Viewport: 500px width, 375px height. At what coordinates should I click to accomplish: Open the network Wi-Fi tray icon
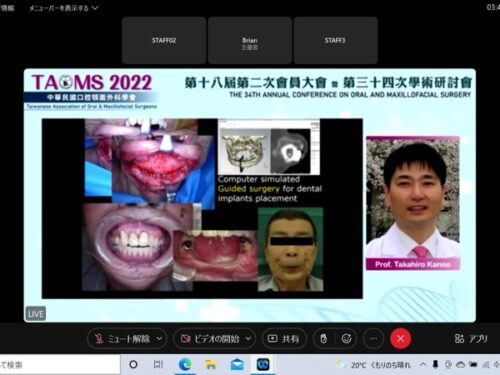coord(486,365)
